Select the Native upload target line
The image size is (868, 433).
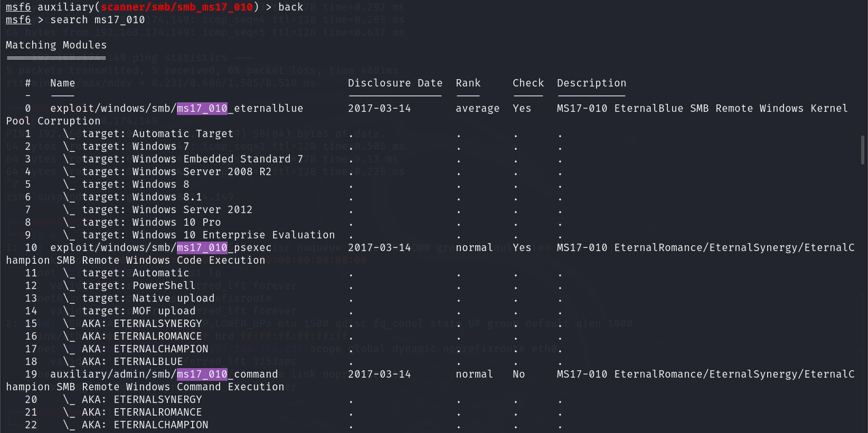click(148, 299)
